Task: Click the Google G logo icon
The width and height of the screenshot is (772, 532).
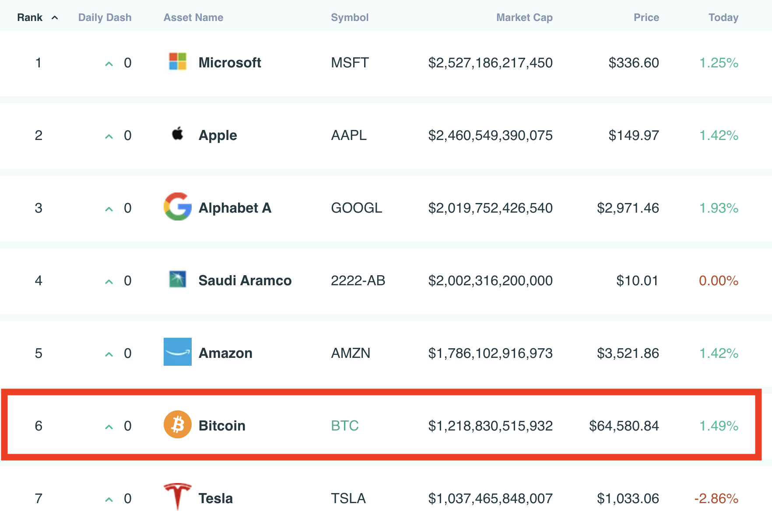Action: 178,206
